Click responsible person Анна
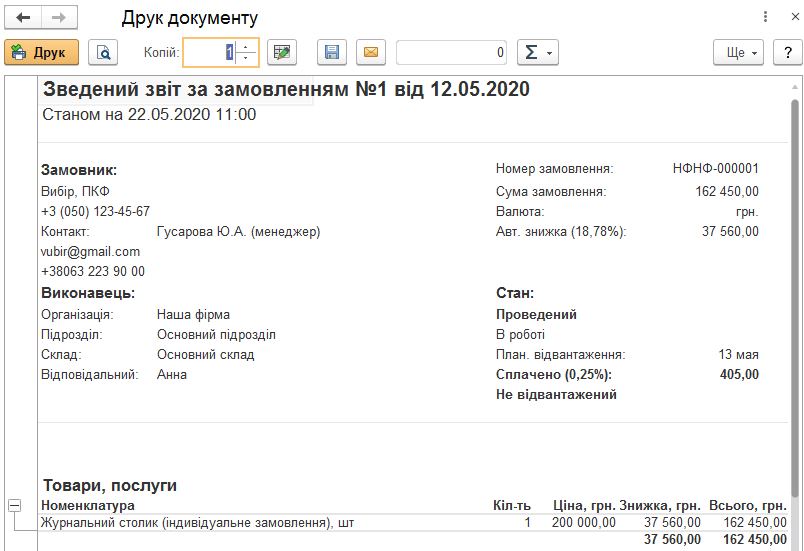 (172, 375)
